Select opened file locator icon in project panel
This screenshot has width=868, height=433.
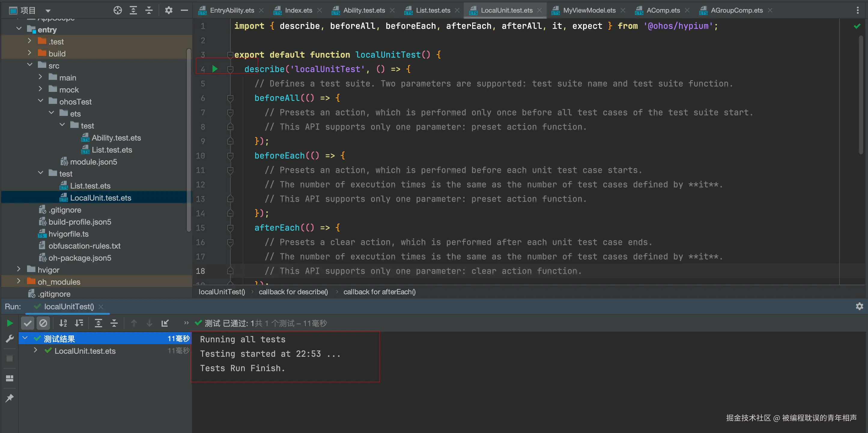coord(118,11)
